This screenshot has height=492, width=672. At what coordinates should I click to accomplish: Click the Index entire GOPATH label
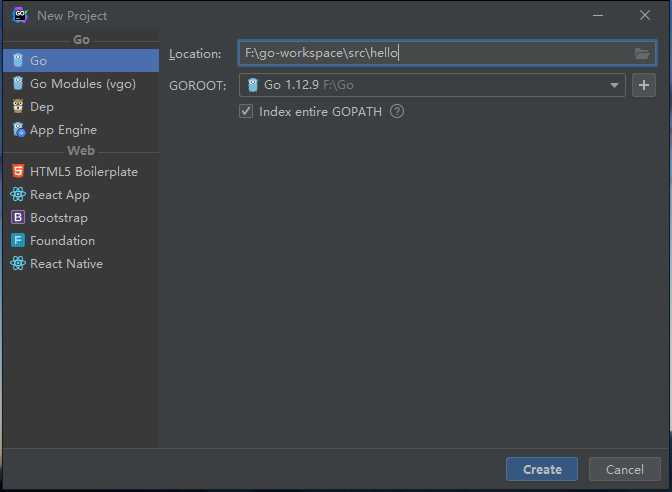point(320,112)
